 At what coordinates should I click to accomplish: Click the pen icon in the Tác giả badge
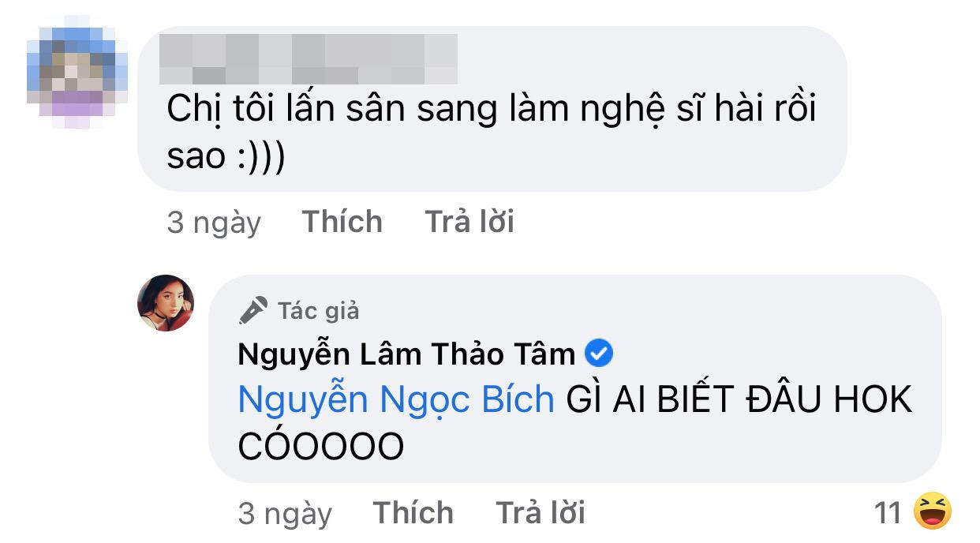point(250,309)
